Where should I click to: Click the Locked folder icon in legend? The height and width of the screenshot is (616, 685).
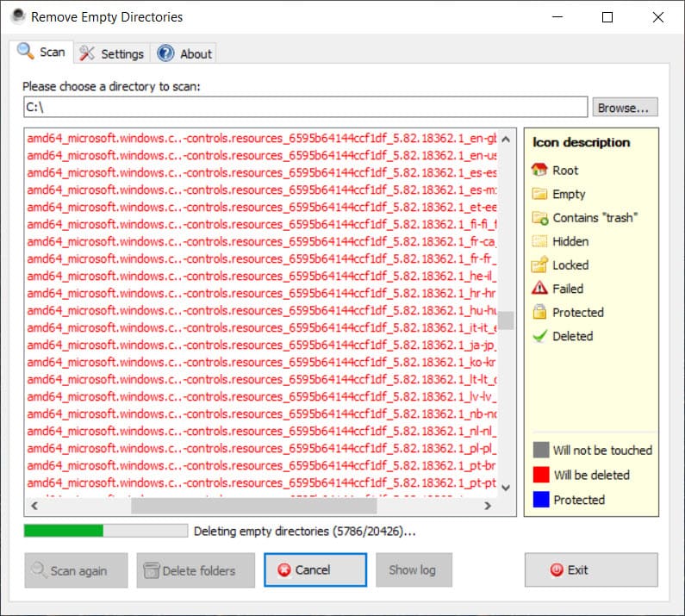click(540, 265)
